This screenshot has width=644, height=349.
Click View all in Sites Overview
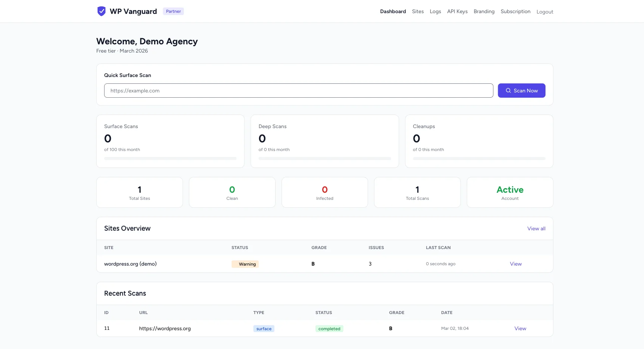pyautogui.click(x=536, y=228)
